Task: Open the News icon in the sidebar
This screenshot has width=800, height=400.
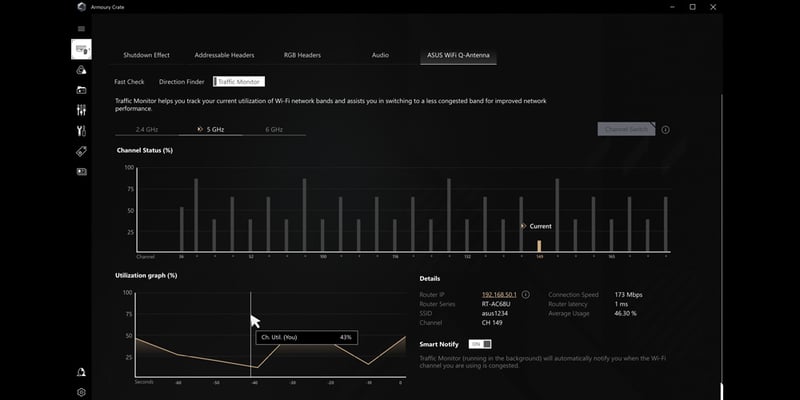Action: coord(81,172)
